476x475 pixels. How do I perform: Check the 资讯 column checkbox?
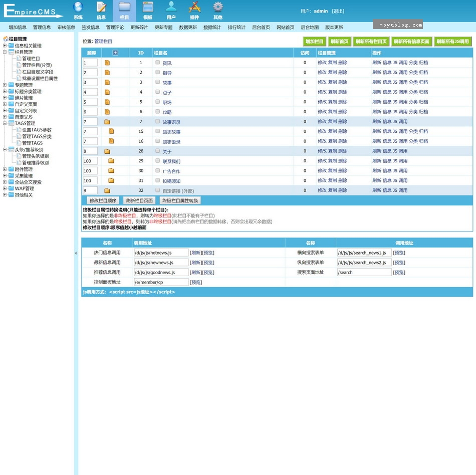tap(157, 62)
